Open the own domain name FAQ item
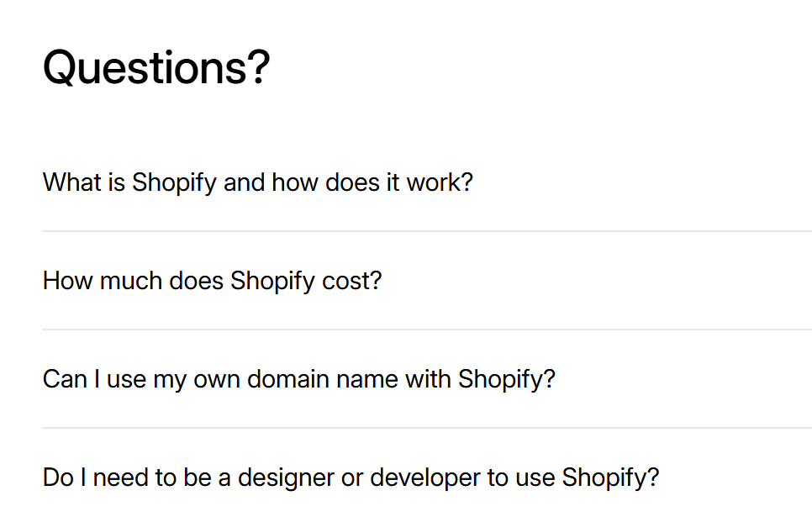Viewport: 812px width, 517px height. click(x=299, y=378)
